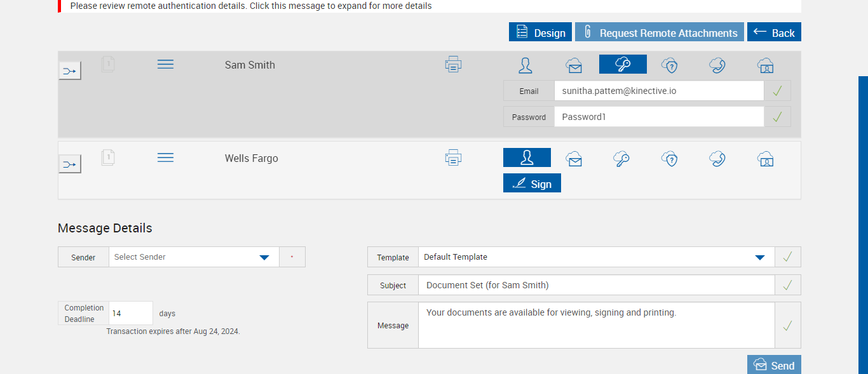Click hamburger lines icon beside Wells Fargo
Image resolution: width=868 pixels, height=374 pixels.
(x=165, y=157)
